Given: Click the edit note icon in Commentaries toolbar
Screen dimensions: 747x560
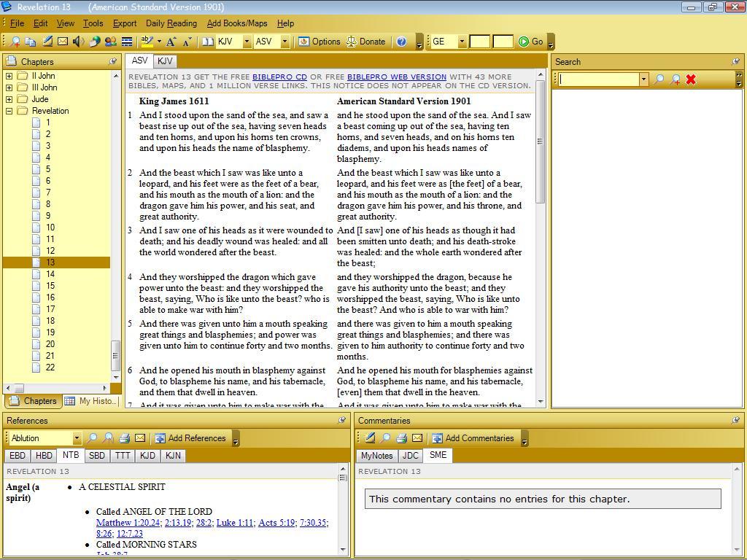Looking at the screenshot, I should pos(370,438).
